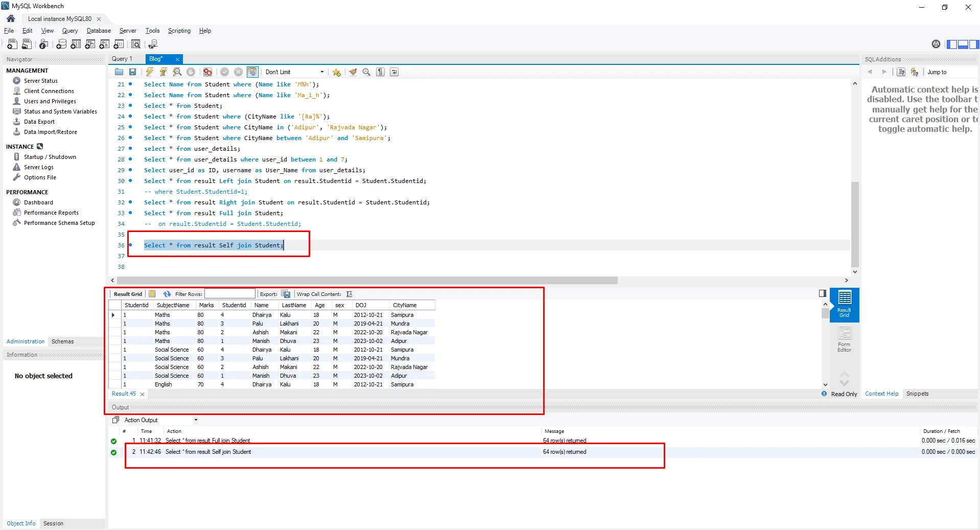Save the script with the save icon
Image resolution: width=980 pixels, height=530 pixels.
click(132, 72)
